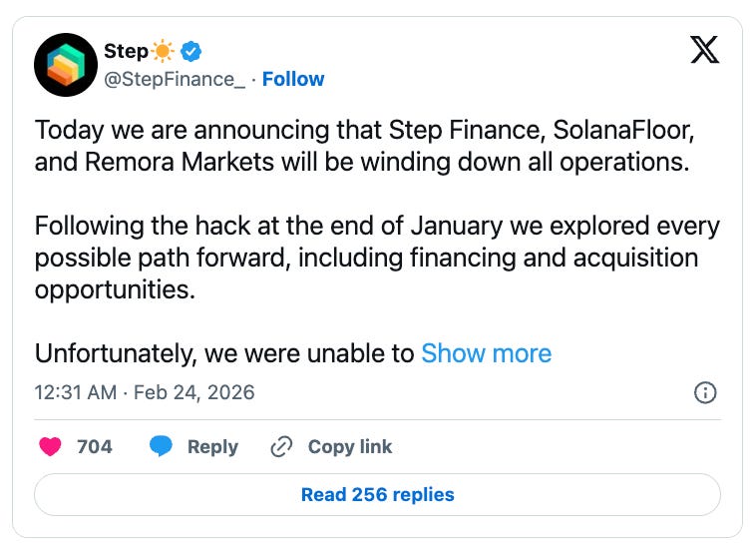Viewport: 756px width, 549px height.
Task: Click the 704 likes count
Action: [95, 446]
